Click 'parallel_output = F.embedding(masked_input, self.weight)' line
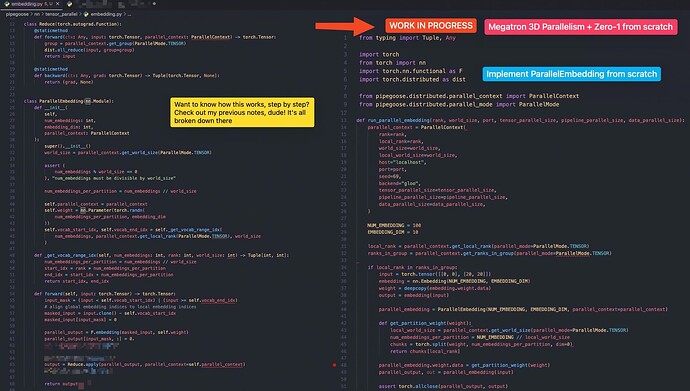Viewport: 690px width, 391px height. (x=116, y=333)
